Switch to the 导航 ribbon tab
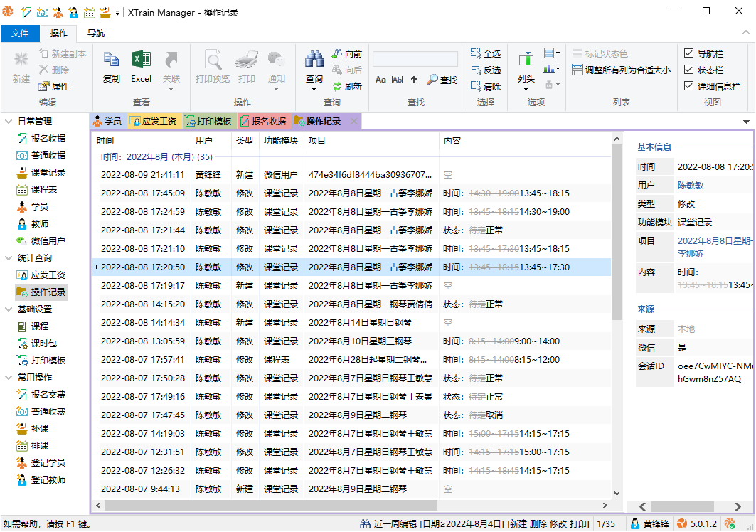Image resolution: width=756 pixels, height=532 pixels. [95, 33]
